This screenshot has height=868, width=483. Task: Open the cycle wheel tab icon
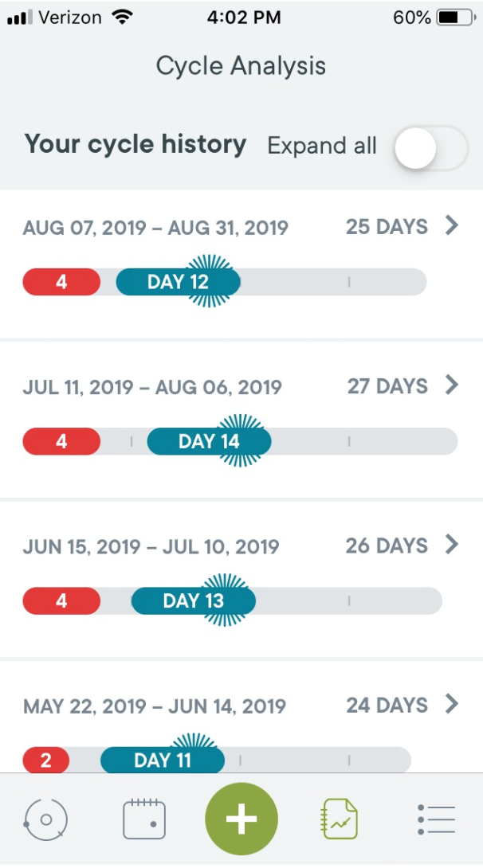(45, 819)
